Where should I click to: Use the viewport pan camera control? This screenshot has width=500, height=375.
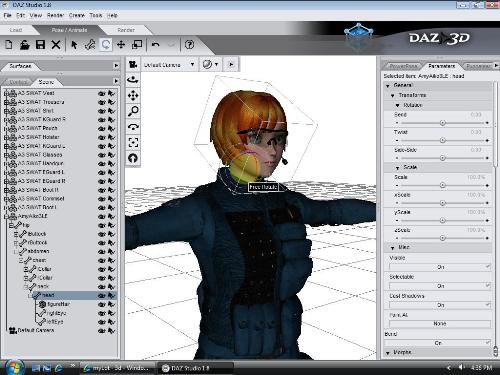(x=133, y=96)
